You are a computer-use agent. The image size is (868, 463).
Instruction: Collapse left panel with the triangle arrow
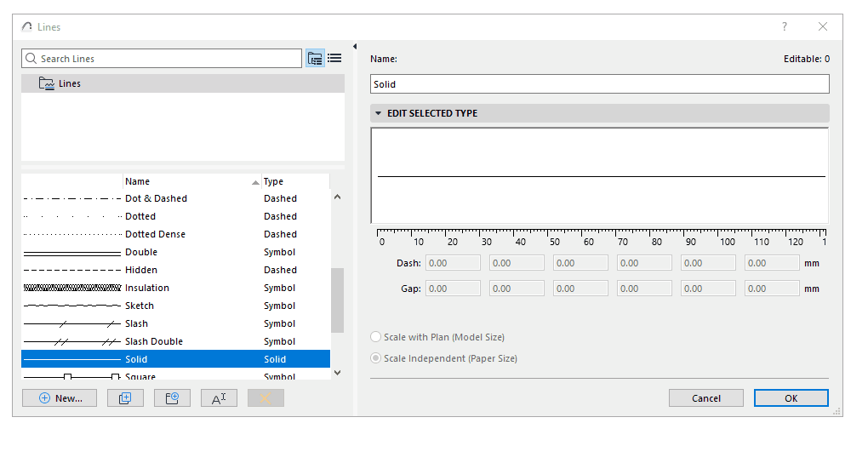[355, 47]
